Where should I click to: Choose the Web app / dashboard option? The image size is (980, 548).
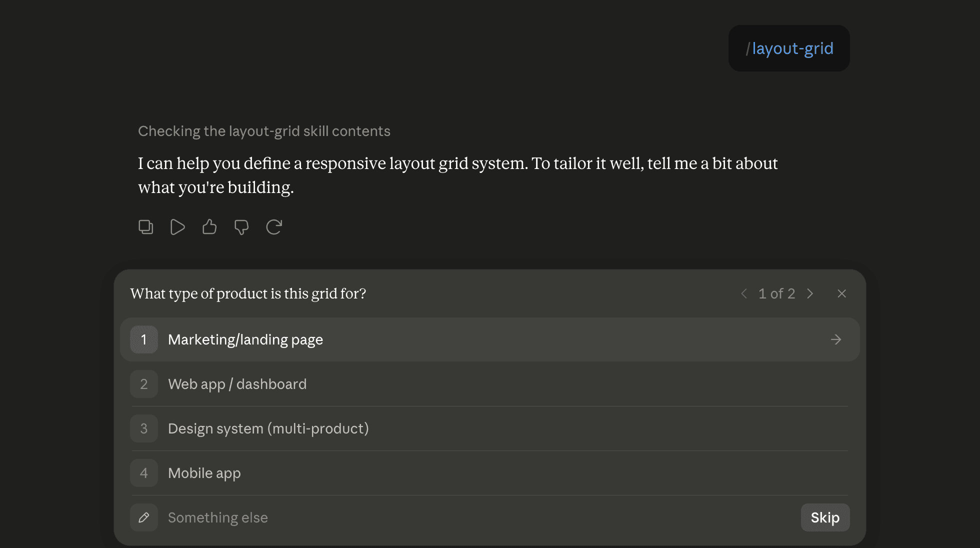coord(490,384)
